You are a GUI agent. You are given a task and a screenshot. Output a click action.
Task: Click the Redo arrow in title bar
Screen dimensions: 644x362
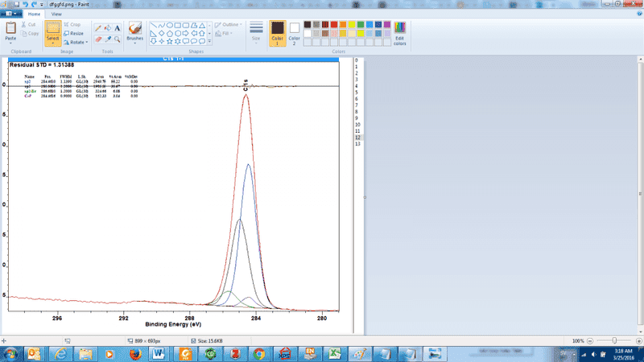(34, 4)
